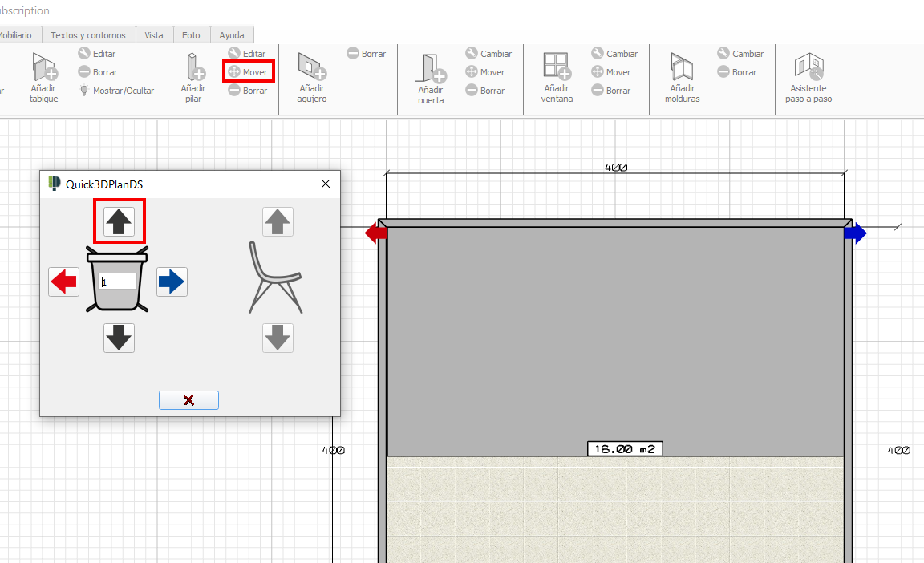Viewport: 924px width, 563px height.
Task: Launch Asistente paso a paso
Action: [x=808, y=77]
